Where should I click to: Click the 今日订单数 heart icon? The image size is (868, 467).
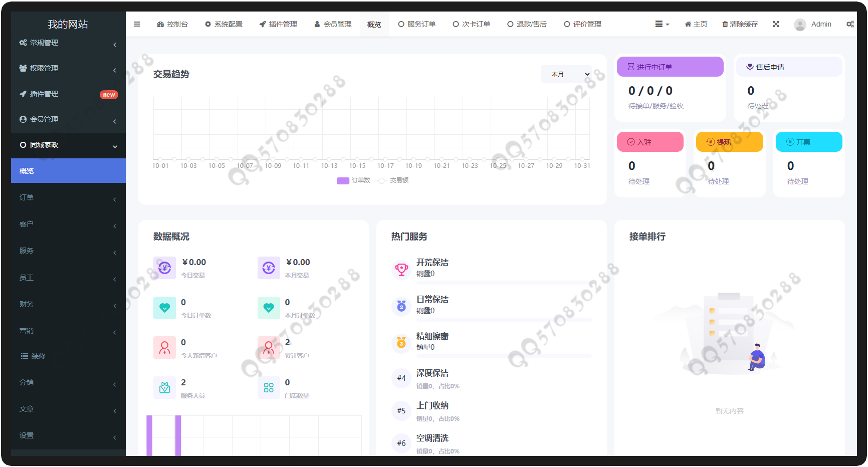tap(164, 308)
